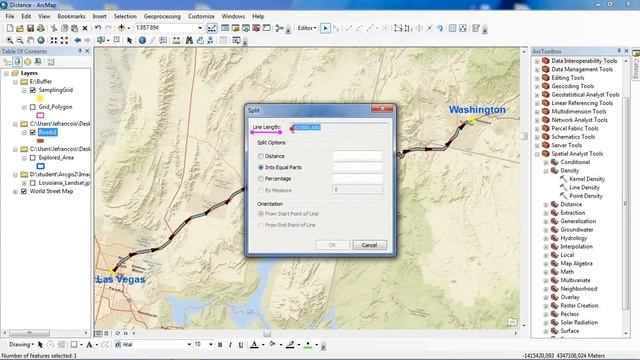Open the font name dropdown
The height and width of the screenshot is (360, 640).
coord(189,344)
